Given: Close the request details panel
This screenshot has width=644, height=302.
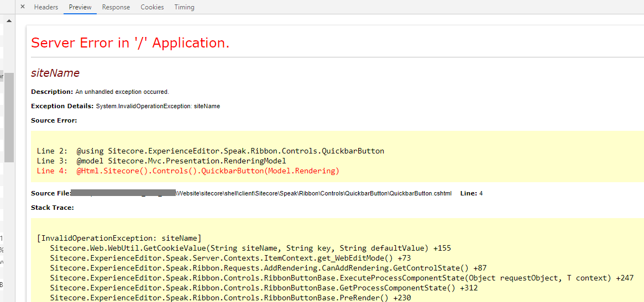Looking at the screenshot, I should 23,7.
